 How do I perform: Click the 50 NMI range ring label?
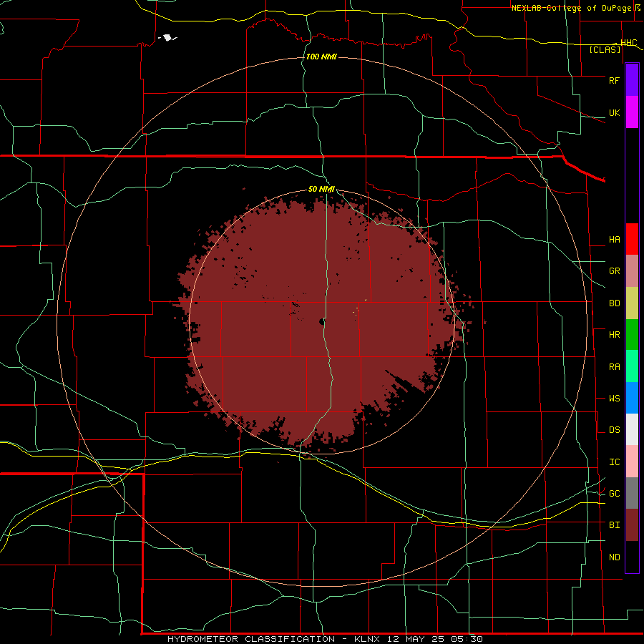[x=321, y=189]
